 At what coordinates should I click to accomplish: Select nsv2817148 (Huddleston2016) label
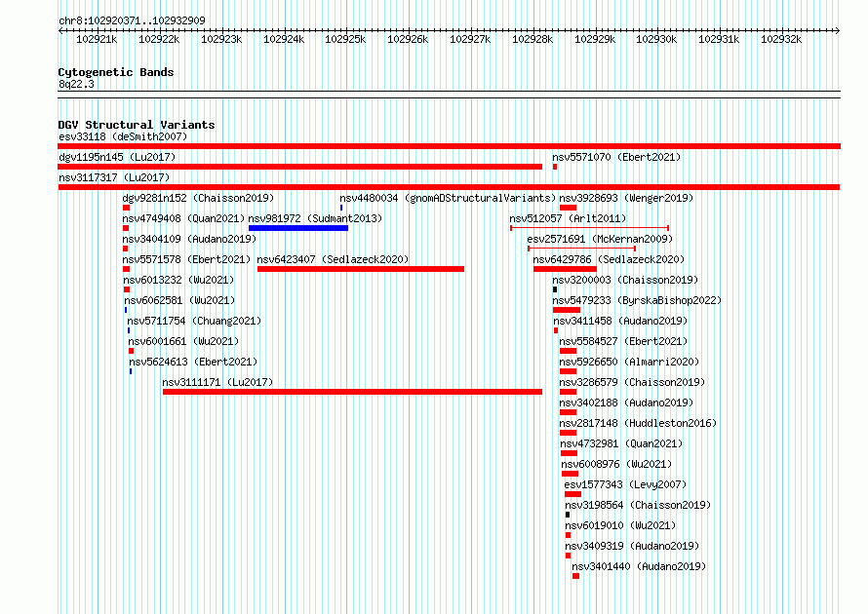638,423
